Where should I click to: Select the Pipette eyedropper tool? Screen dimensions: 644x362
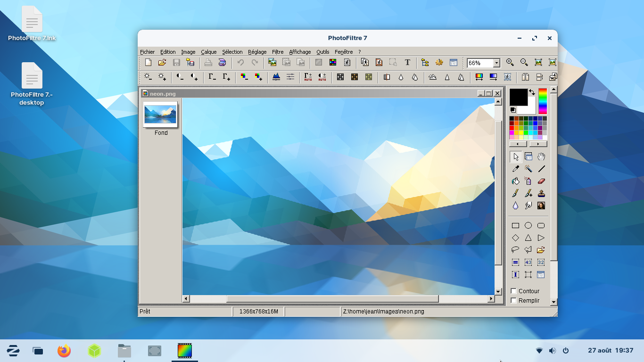click(x=516, y=169)
